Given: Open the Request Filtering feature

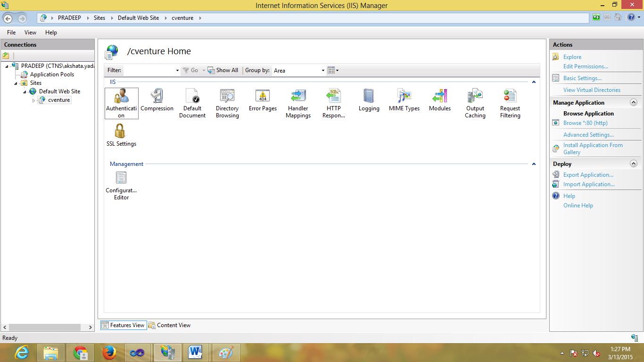Looking at the screenshot, I should [510, 103].
